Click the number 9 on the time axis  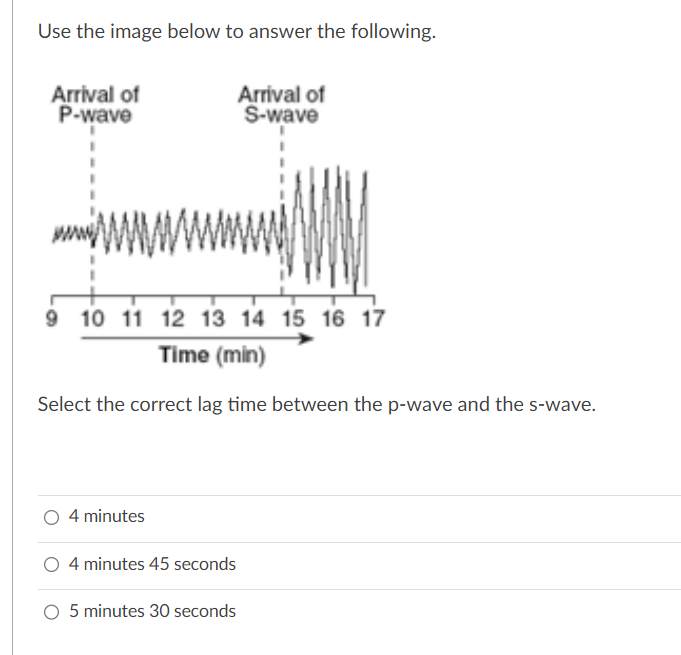pos(52,320)
